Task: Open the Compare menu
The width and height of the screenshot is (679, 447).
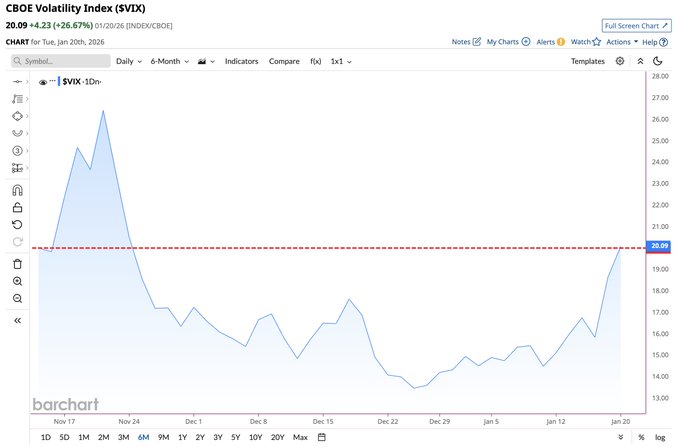Action: pyautogui.click(x=284, y=61)
